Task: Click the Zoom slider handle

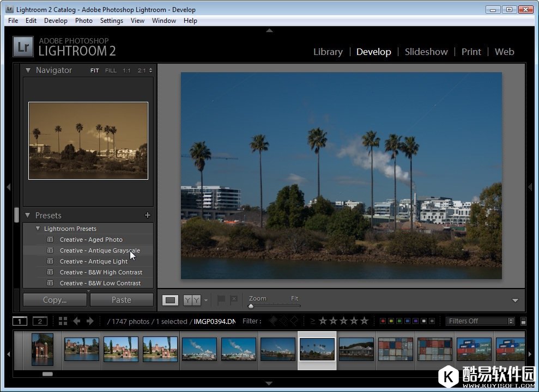Action: tap(251, 306)
